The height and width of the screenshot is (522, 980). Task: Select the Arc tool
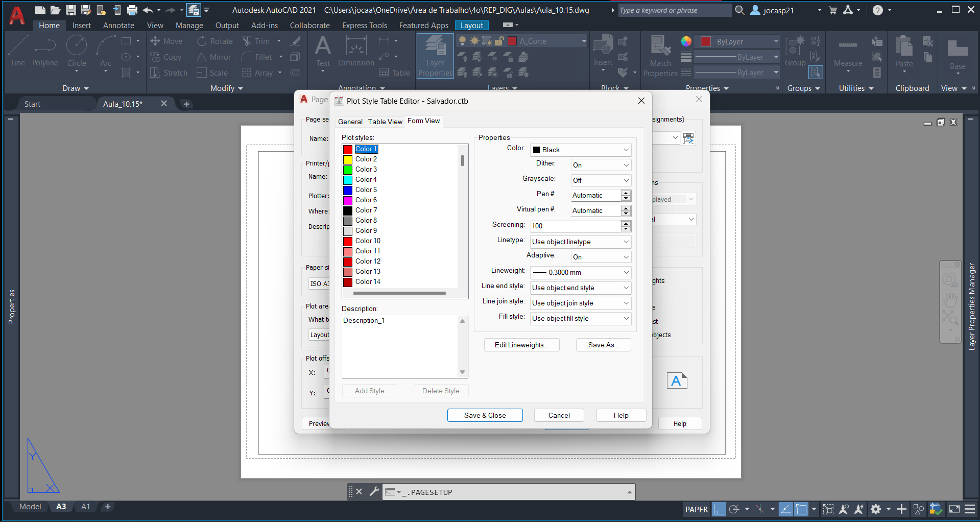point(106,51)
